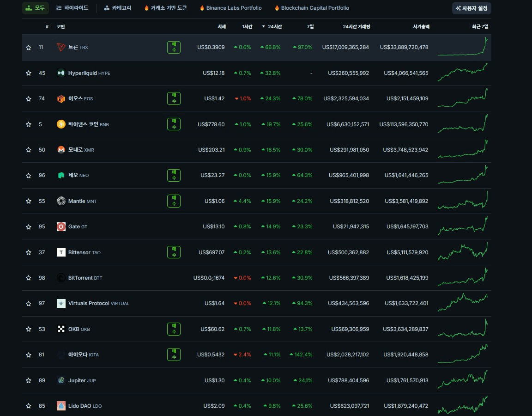The image size is (532, 416).
Task: Star the BitTorrent BTT row
Action: (29, 278)
